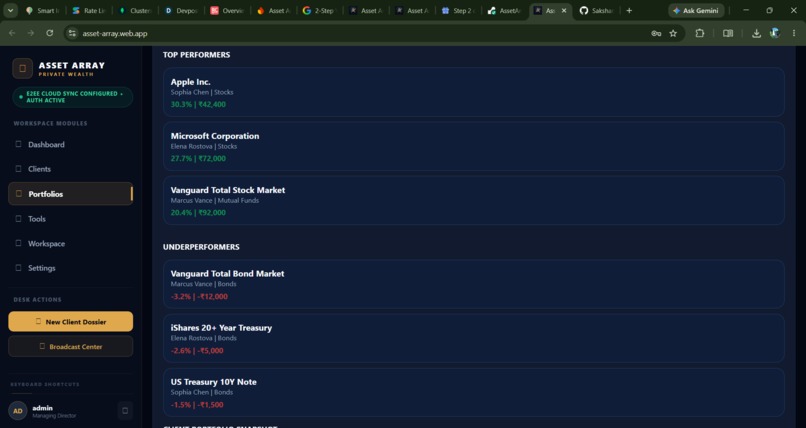Screen dimensions: 806x428
Task: Open the Workspace module
Action: [70, 244]
